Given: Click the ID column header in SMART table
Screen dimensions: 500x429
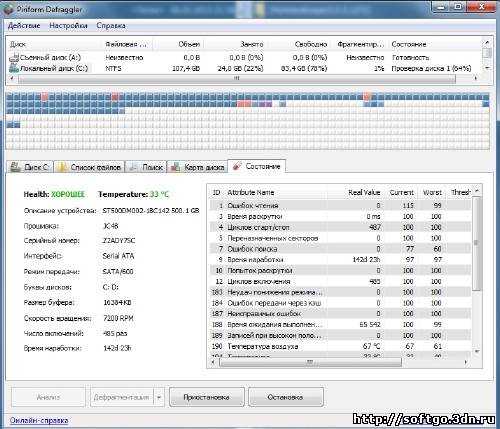Looking at the screenshot, I should 216,192.
